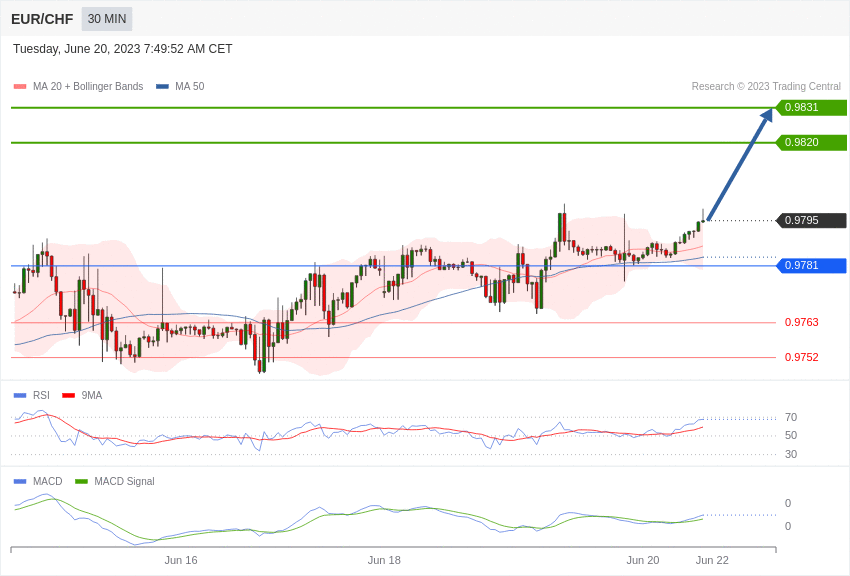This screenshot has height=576, width=850.
Task: Click the RSI 70 level label
Action: (791, 418)
